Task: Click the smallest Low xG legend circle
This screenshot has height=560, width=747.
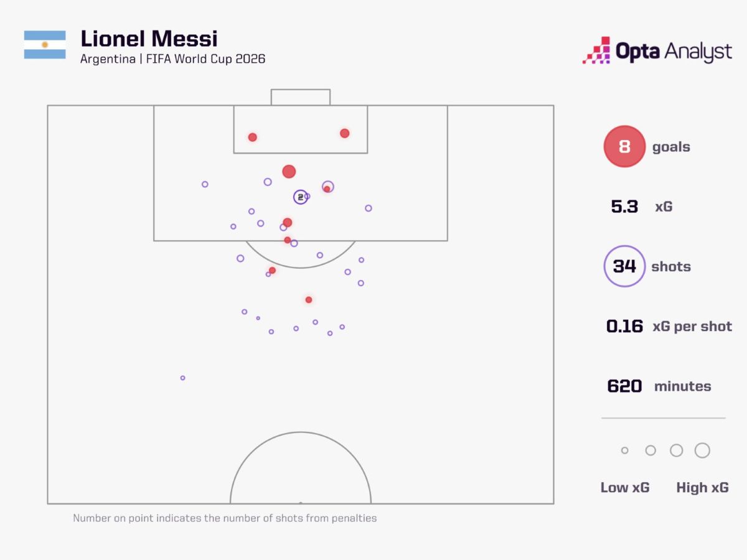Action: point(625,450)
